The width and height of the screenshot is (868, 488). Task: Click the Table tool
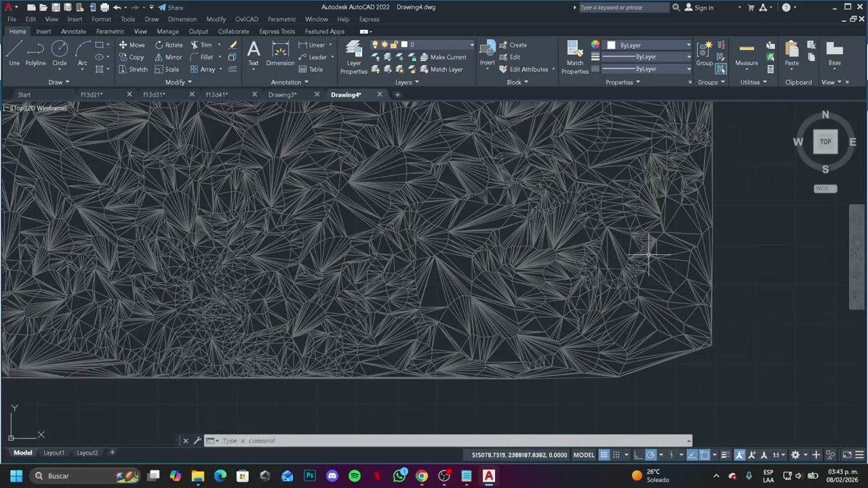[x=311, y=69]
